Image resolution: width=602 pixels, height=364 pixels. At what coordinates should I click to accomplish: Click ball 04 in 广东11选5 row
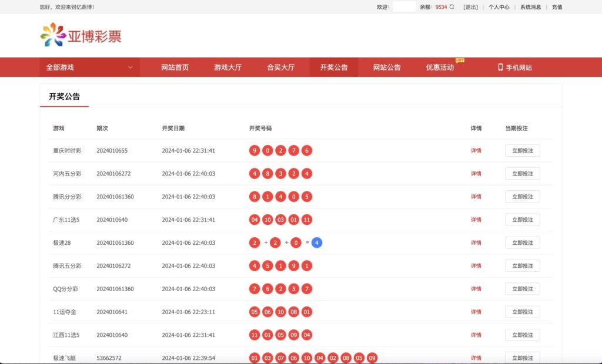[255, 220]
